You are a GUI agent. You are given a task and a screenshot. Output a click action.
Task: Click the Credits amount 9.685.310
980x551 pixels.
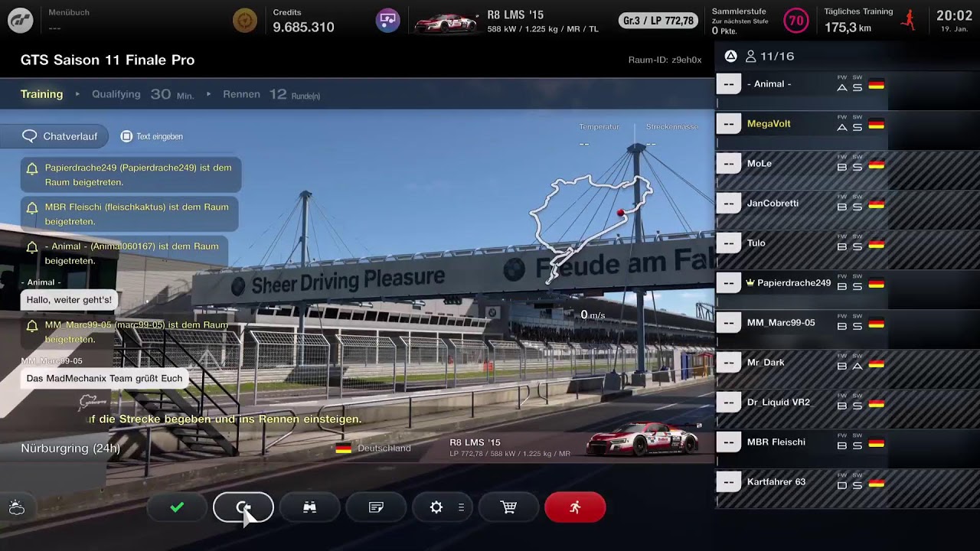tap(303, 28)
